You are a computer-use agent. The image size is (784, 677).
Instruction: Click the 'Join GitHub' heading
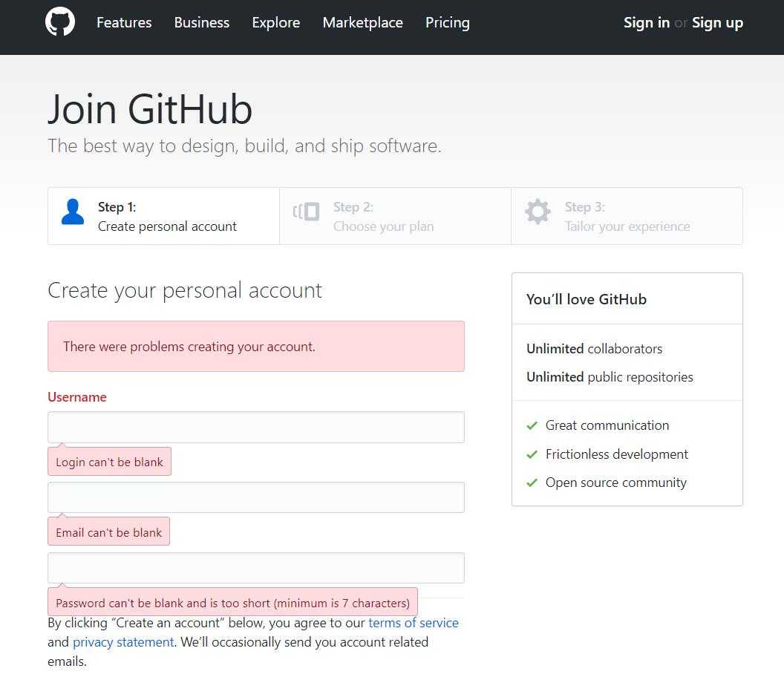150,109
